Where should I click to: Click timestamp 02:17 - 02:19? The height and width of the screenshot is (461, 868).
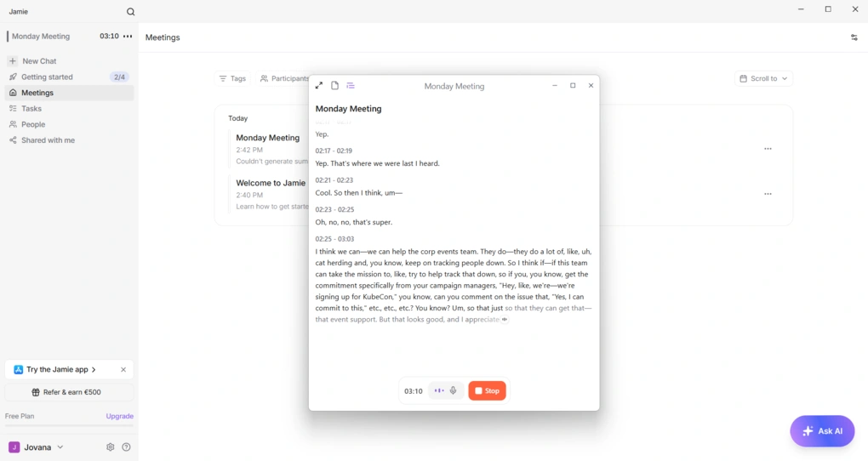coord(334,151)
